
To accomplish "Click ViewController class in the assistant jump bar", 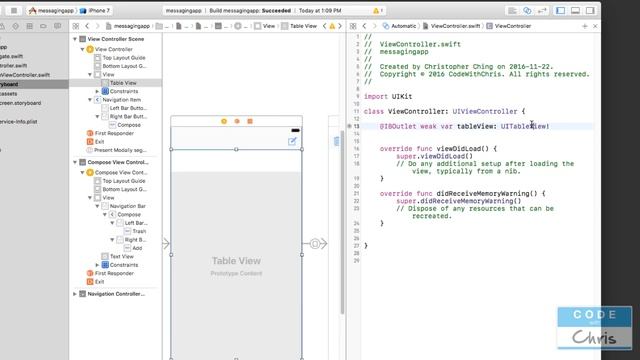I will 509,26.
